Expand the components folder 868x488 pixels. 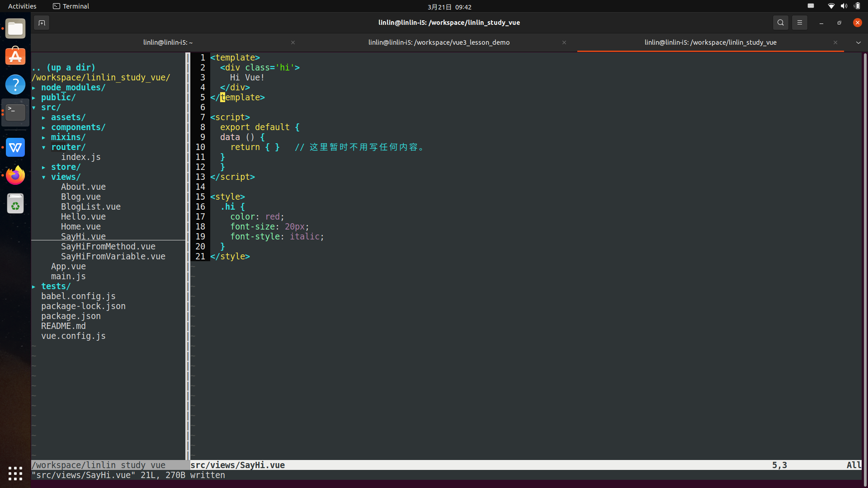(78, 127)
